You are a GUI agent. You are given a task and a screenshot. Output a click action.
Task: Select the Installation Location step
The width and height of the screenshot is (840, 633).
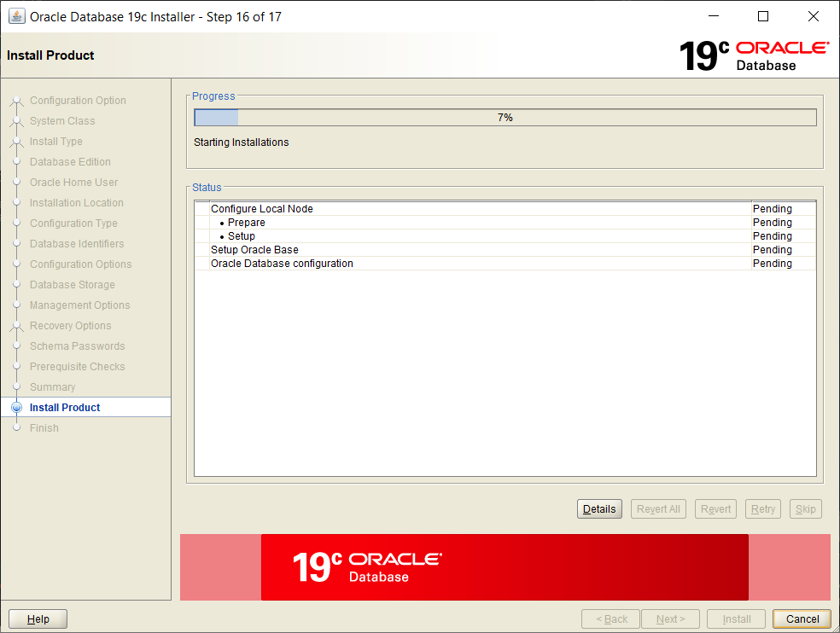point(76,203)
